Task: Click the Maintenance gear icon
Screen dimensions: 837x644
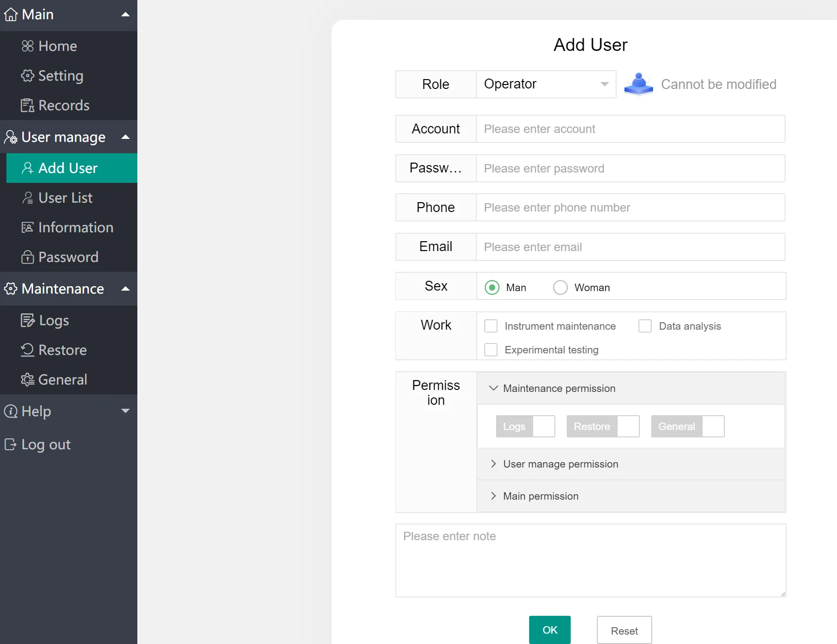Action: (11, 289)
